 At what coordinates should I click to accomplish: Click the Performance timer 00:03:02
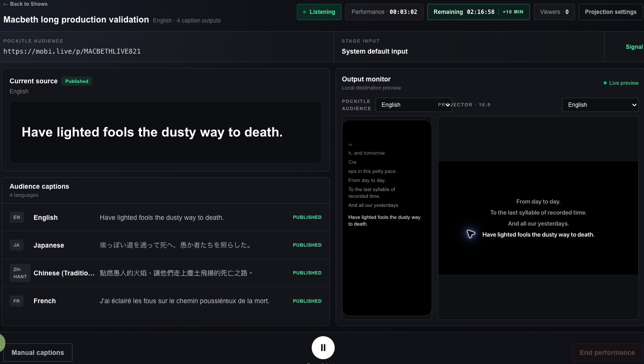coord(384,12)
